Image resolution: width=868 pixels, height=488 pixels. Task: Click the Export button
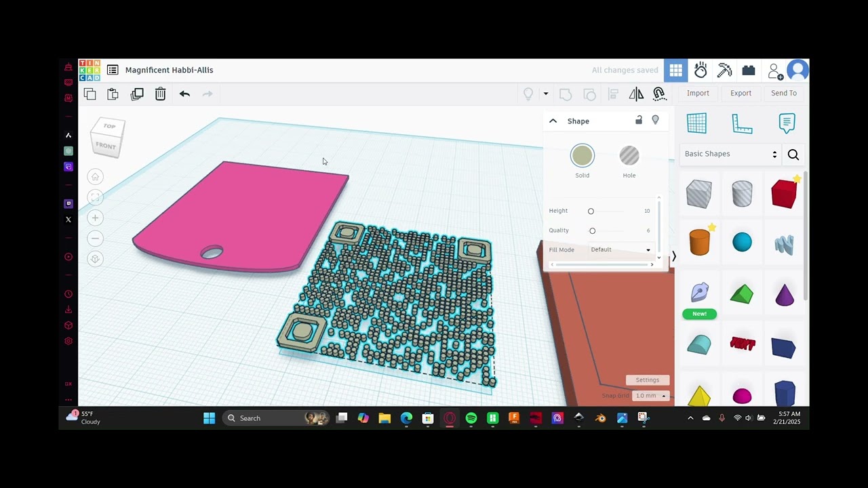click(x=741, y=93)
